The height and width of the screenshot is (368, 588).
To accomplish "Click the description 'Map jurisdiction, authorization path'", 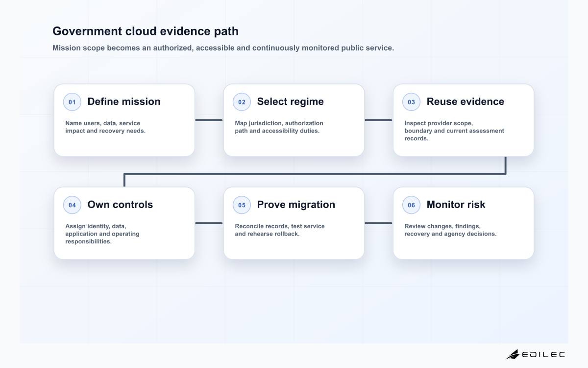I will 279,127.
